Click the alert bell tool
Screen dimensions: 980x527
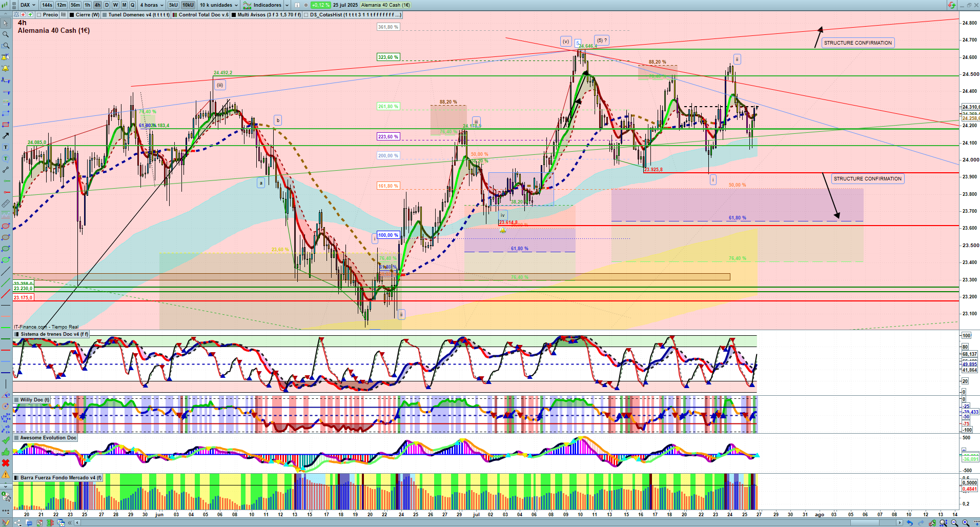point(6,68)
